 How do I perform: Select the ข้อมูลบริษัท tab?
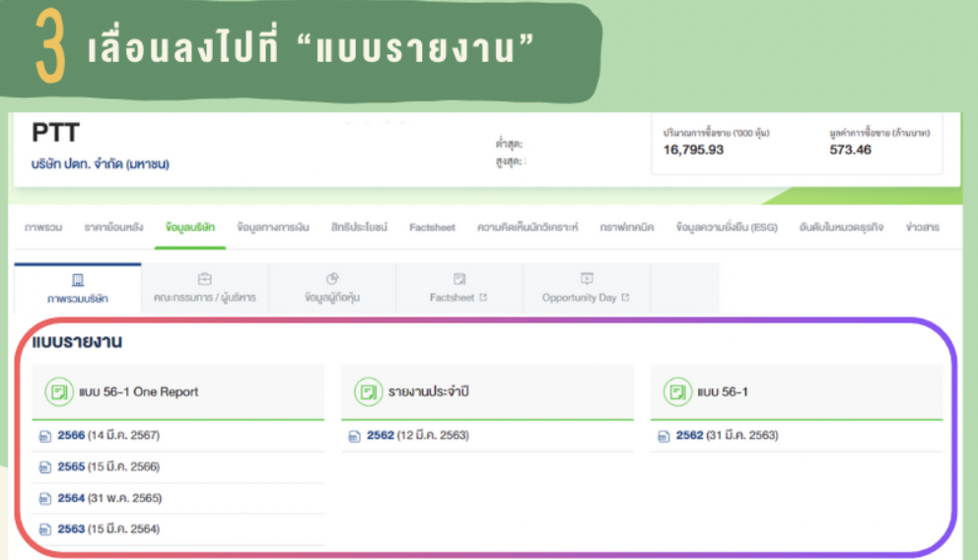pyautogui.click(x=190, y=228)
